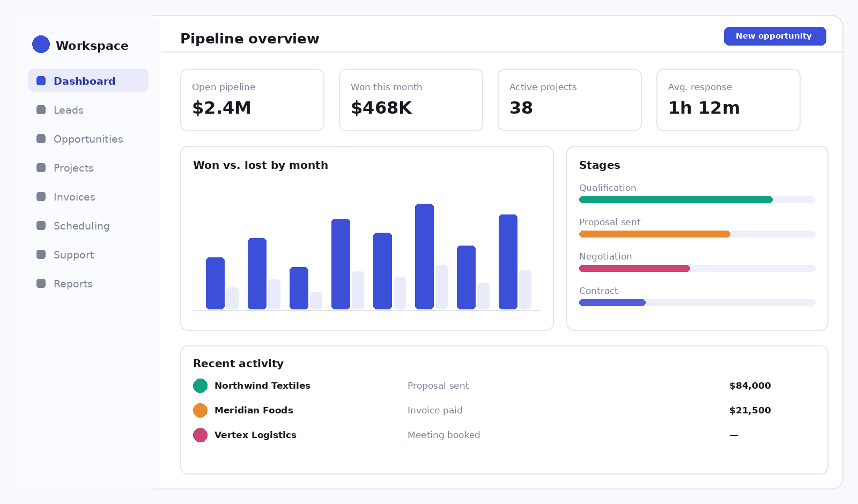Create a New opportunity

tap(775, 36)
